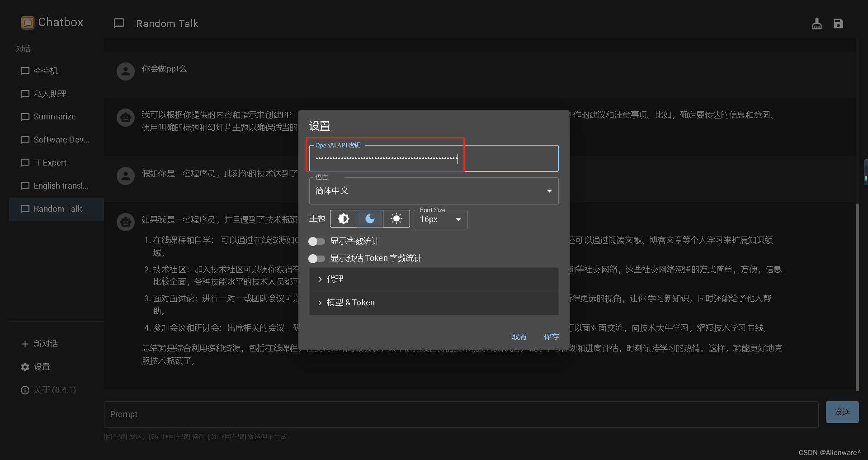Open the 夸夸机 conversation
Screen dimensions: 868x460
coord(57,71)
